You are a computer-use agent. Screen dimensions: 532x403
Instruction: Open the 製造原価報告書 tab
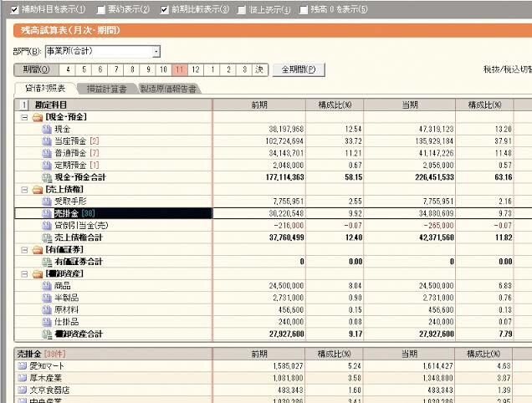[168, 89]
